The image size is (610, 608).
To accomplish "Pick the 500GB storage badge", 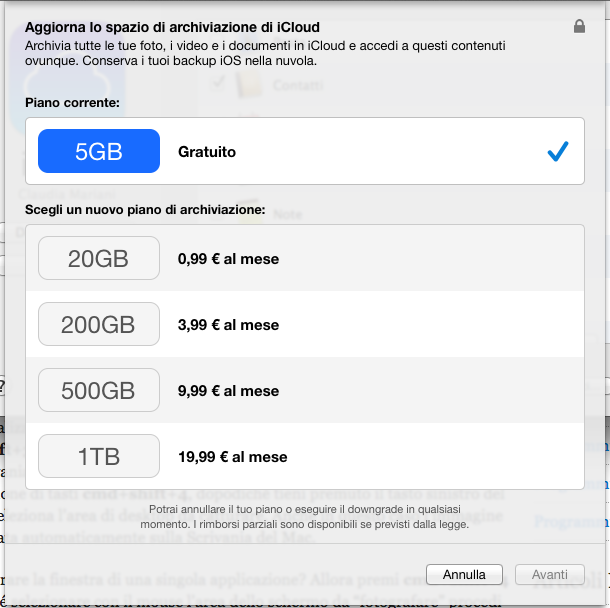I will coord(99,390).
